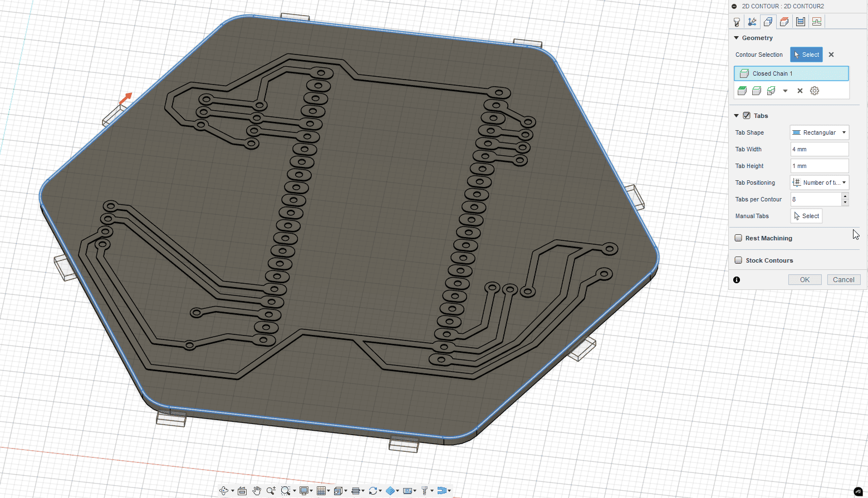Confirm the operation with OK
The width and height of the screenshot is (868, 498).
tap(805, 280)
